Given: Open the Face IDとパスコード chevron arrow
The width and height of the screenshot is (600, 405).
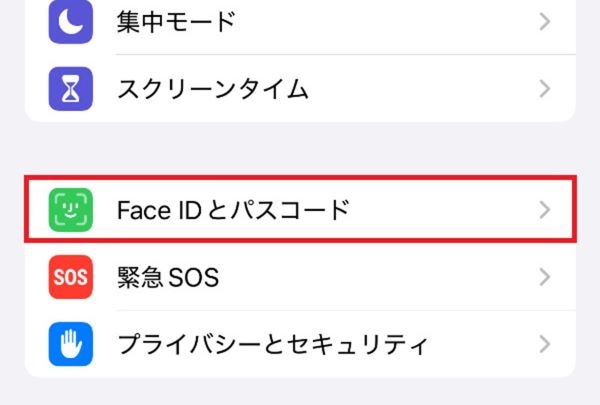Looking at the screenshot, I should click(x=545, y=209).
